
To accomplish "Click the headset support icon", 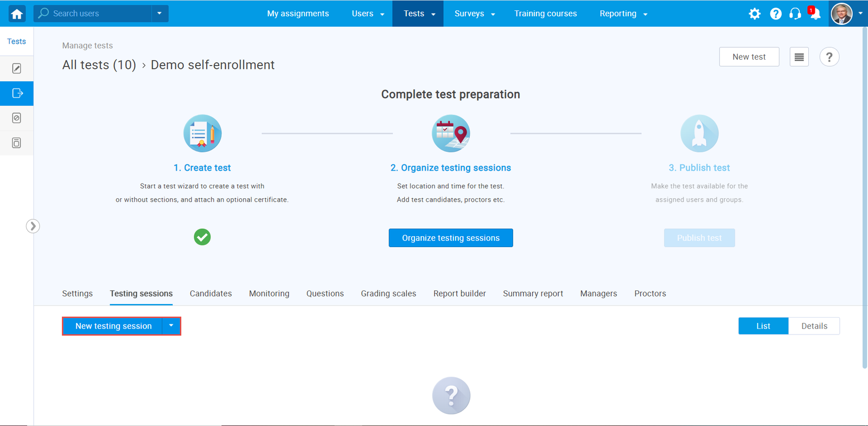I will (x=795, y=14).
